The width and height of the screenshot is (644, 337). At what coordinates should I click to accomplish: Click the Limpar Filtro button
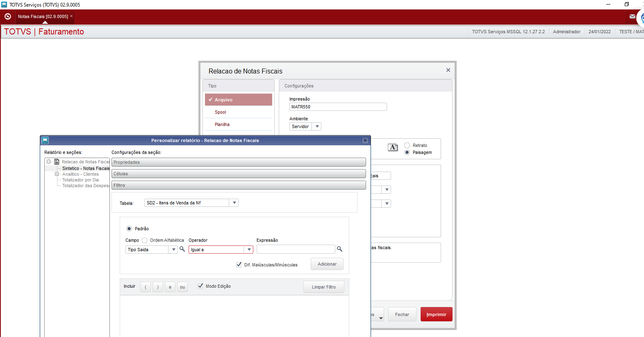pyautogui.click(x=324, y=287)
